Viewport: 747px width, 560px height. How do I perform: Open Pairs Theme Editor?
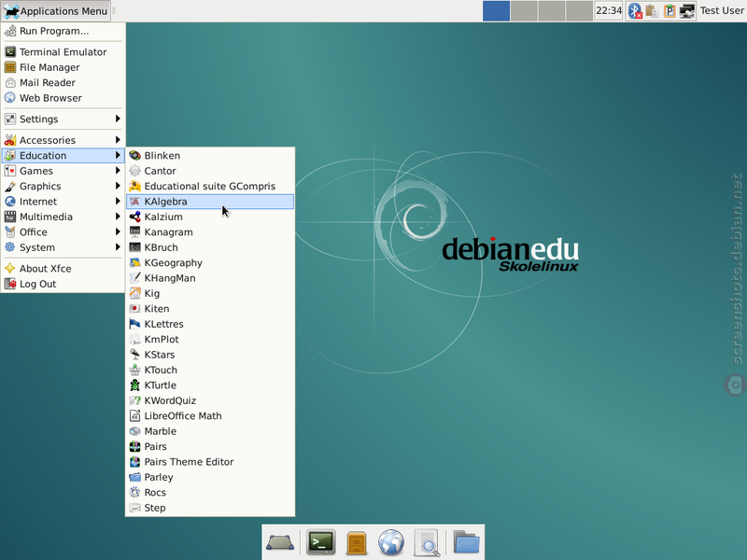click(x=210, y=462)
